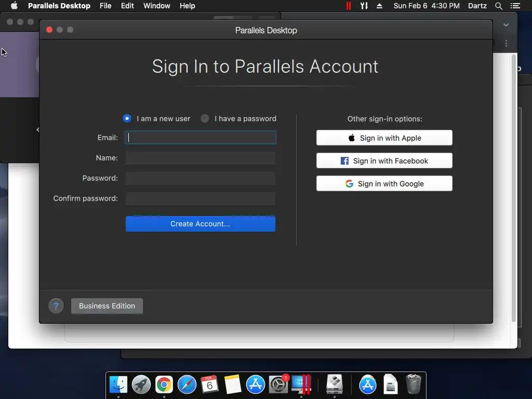This screenshot has width=532, height=399.
Task: Open the Apple menu
Action: (14, 6)
